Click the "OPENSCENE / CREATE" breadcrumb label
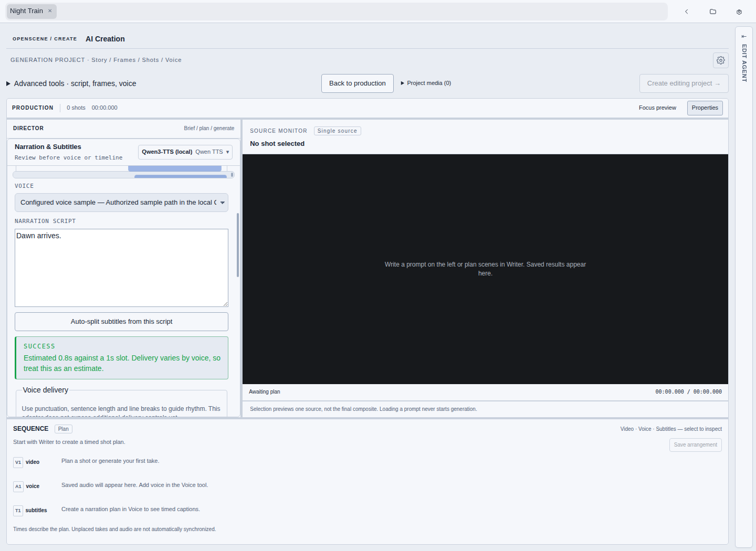This screenshot has height=551, width=756. (x=45, y=39)
